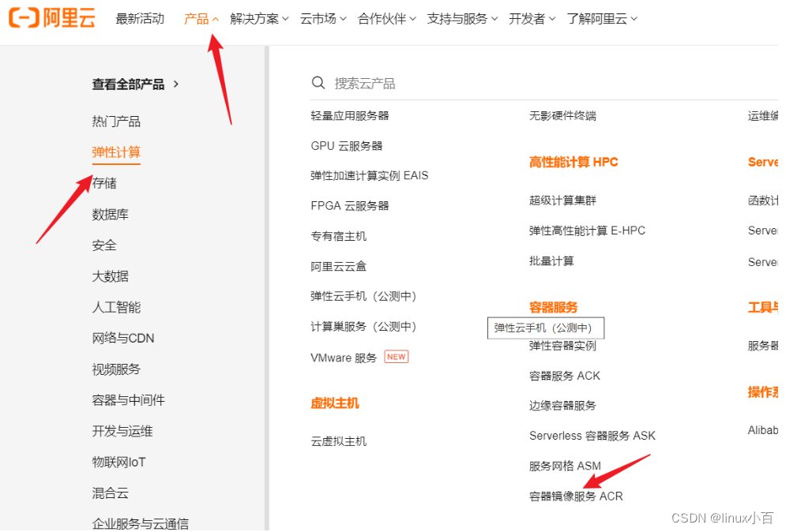786x532 pixels.
Task: Open 超级计算集群
Action: pyautogui.click(x=563, y=200)
